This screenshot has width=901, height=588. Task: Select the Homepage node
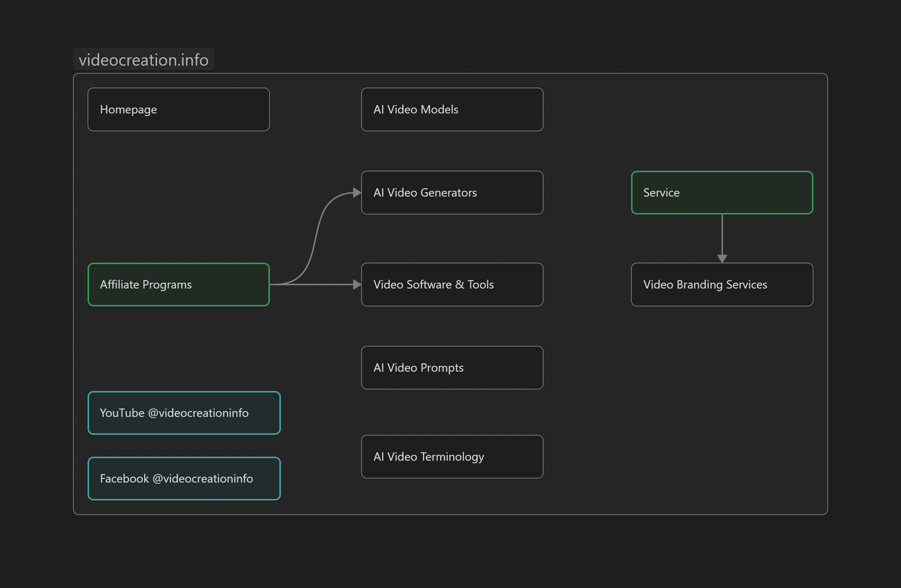178,109
